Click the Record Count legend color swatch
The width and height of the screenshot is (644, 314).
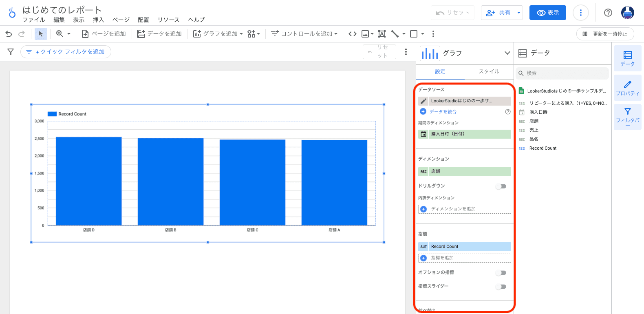(x=52, y=114)
